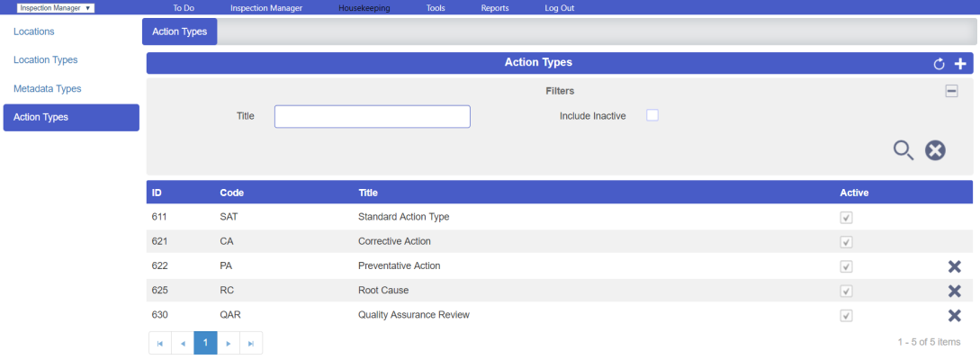Select the Quality Assurance Review title cell
Viewport: 980px width, 360px height.
414,315
